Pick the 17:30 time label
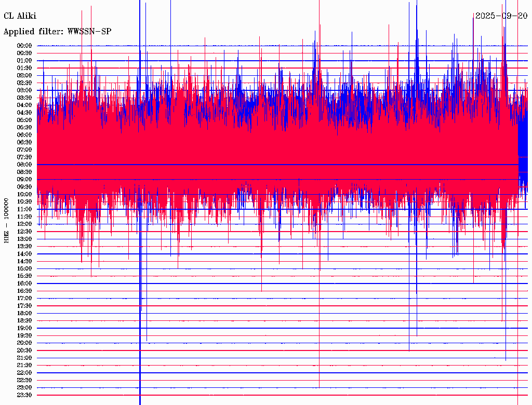The image size is (532, 405). pyautogui.click(x=24, y=306)
